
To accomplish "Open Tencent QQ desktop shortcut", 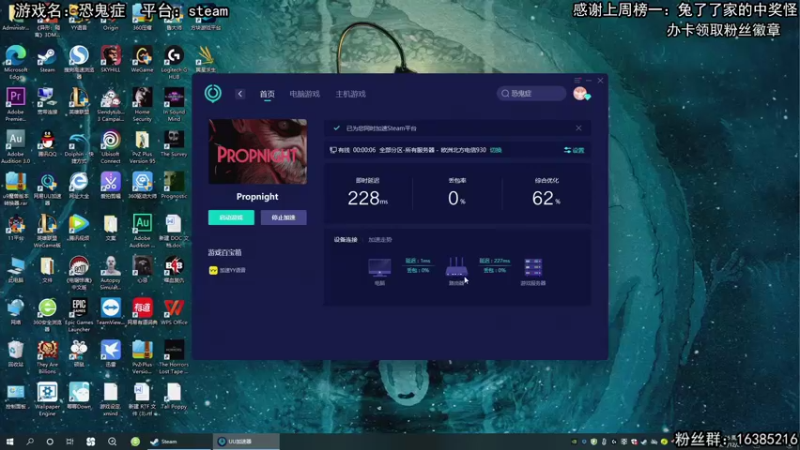I will (x=47, y=143).
